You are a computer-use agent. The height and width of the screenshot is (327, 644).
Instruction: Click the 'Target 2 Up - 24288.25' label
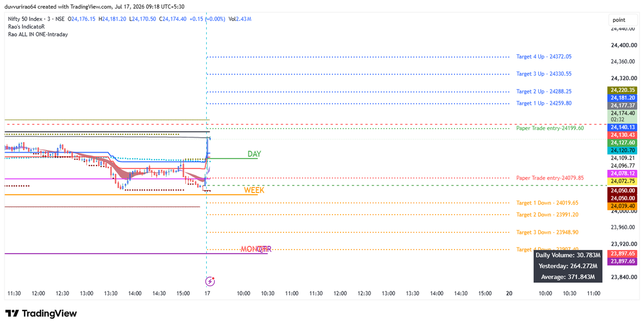click(x=544, y=92)
